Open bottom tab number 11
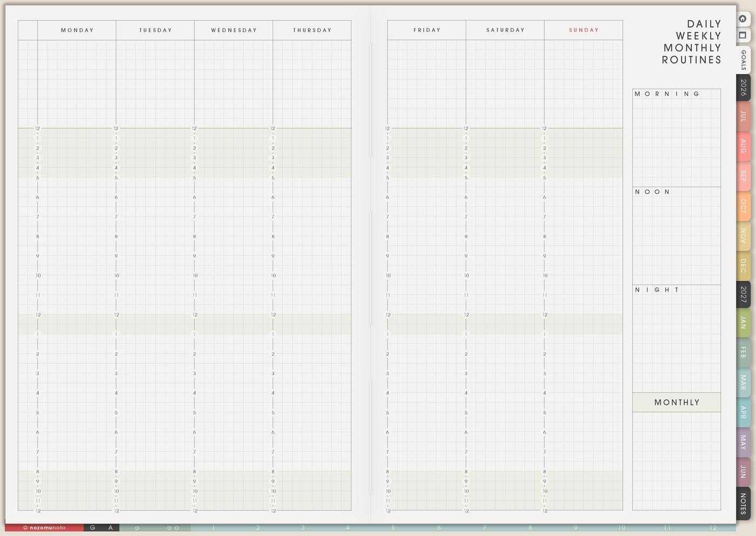This screenshot has width=756, height=536. click(667, 527)
